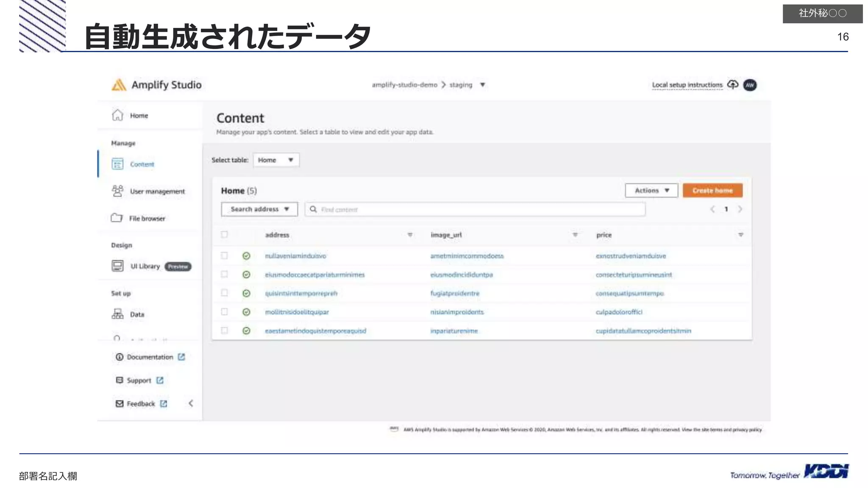Screen dimensions: 868x488
Task: Click the Find content search field
Action: (x=475, y=209)
